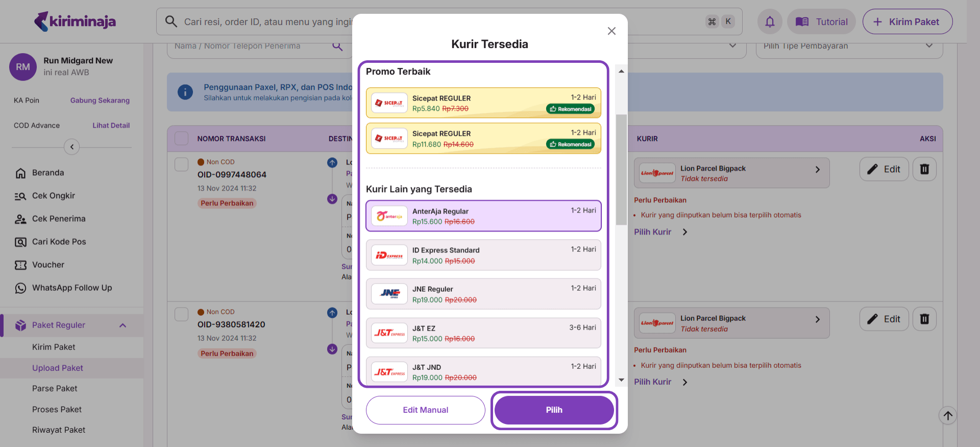Delete first transaction with trash icon
The image size is (980, 447).
coord(924,169)
